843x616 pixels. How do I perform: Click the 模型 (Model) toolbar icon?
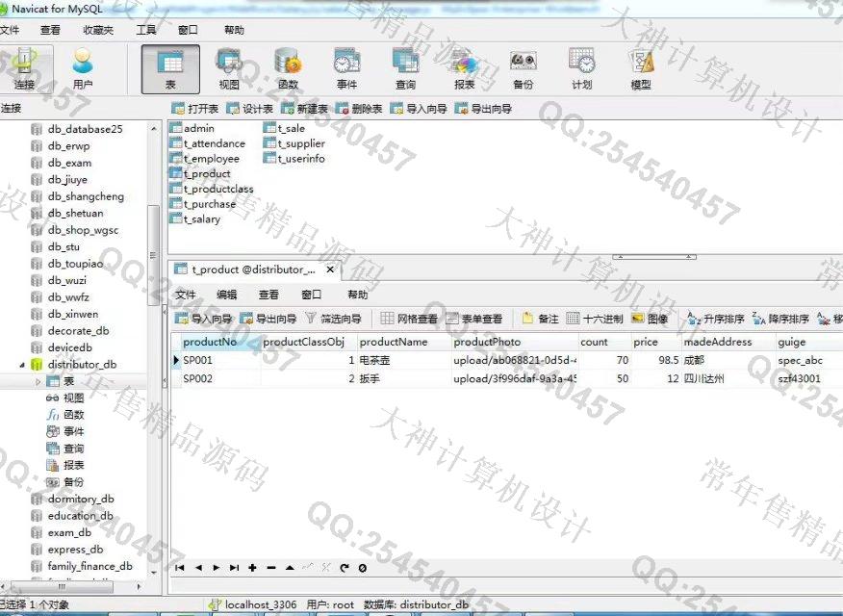(x=640, y=67)
